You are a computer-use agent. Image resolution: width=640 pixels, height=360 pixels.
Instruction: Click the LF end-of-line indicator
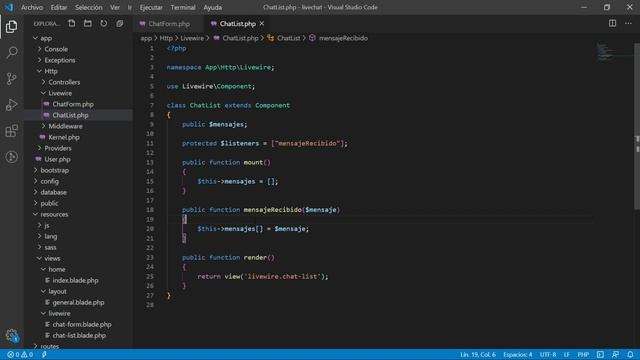567,355
